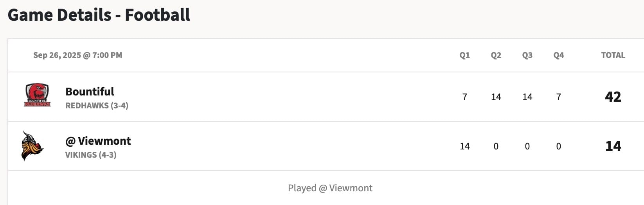Click Bountiful's Q3 score of 14

click(527, 97)
